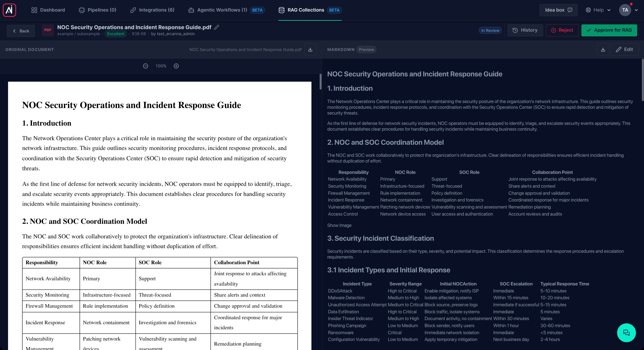Viewport: 644px width, 350px height.
Task: Click the red PDF file type icon
Action: click(48, 30)
